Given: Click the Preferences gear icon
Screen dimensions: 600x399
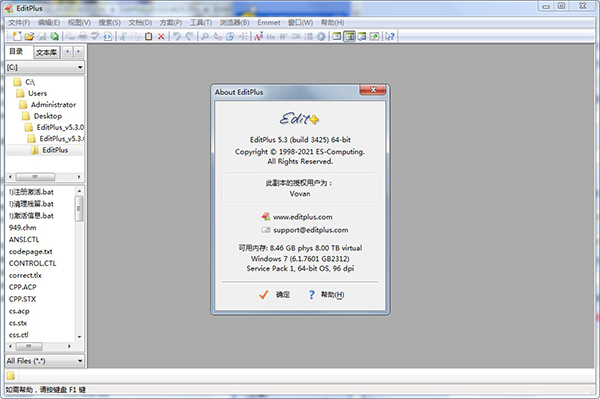Looking at the screenshot, I should coord(321,36).
